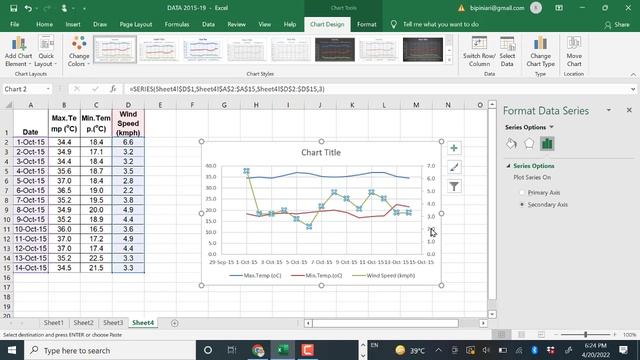Switch to Format chart tools tab
Screen dimensions: 640x360
pyautogui.click(x=367, y=24)
